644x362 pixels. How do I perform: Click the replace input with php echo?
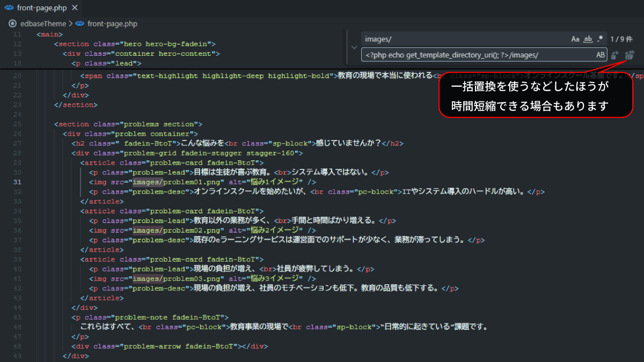tap(478, 55)
